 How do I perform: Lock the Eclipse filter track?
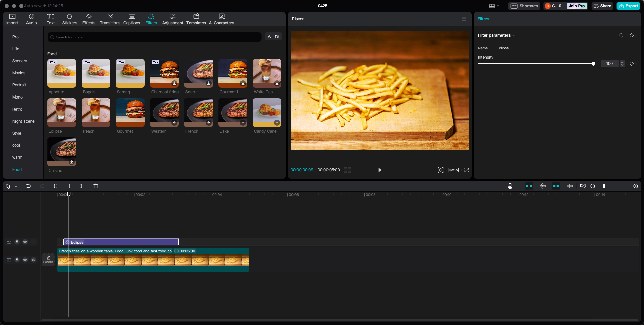17,242
